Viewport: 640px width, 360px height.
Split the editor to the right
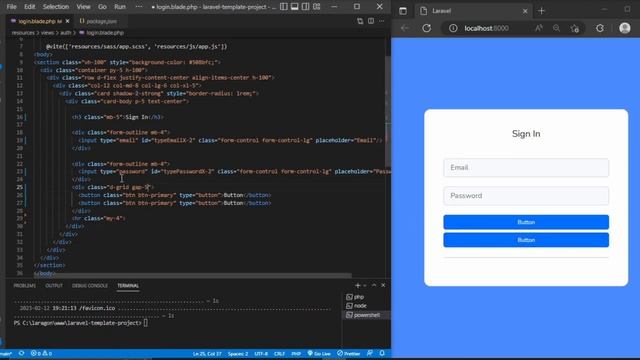pyautogui.click(x=371, y=21)
